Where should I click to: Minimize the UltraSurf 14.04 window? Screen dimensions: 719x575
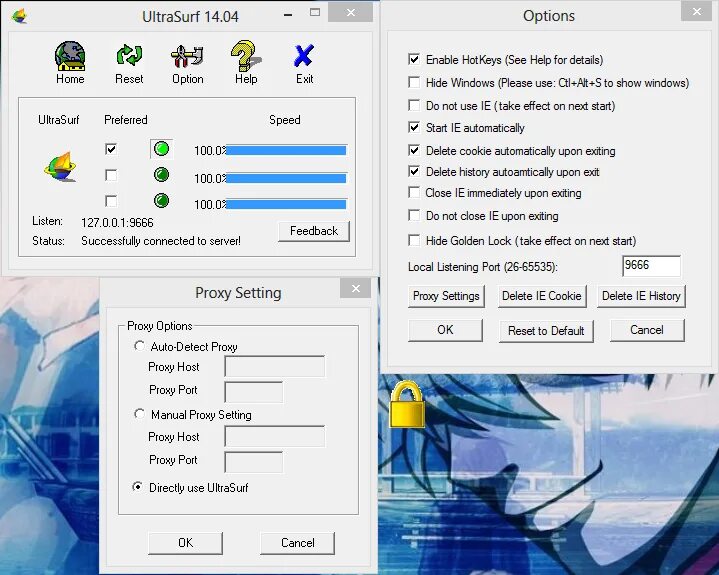coord(288,15)
